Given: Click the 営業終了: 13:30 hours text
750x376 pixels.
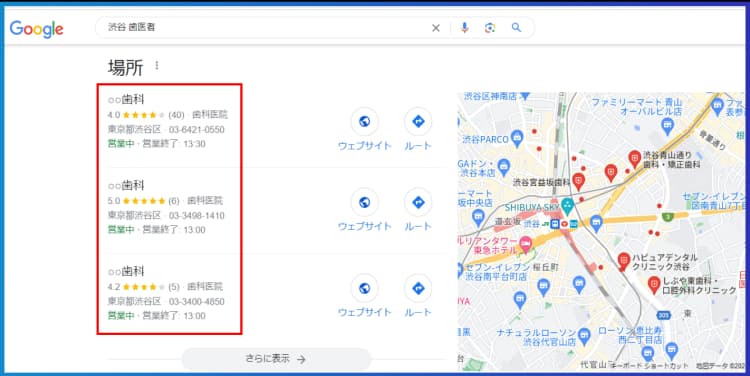Looking at the screenshot, I should point(174,144).
